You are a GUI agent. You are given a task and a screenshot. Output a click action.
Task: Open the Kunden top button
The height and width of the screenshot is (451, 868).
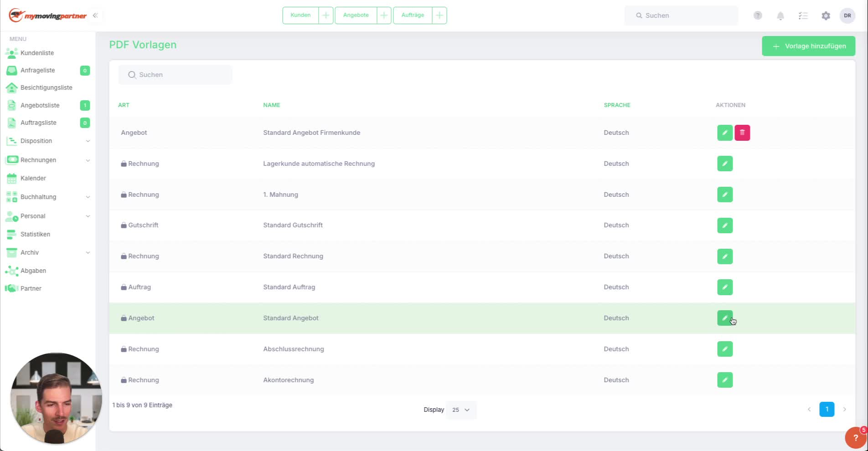pyautogui.click(x=300, y=15)
